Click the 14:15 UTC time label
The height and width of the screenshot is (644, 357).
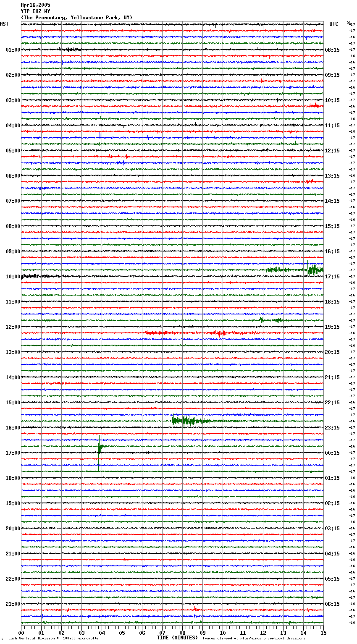pos(332,201)
